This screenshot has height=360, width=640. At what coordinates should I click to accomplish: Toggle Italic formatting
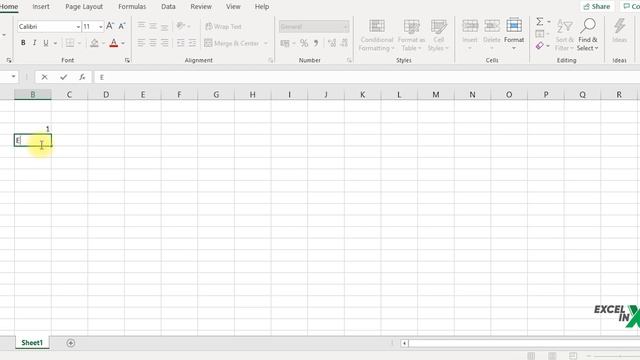point(35,43)
